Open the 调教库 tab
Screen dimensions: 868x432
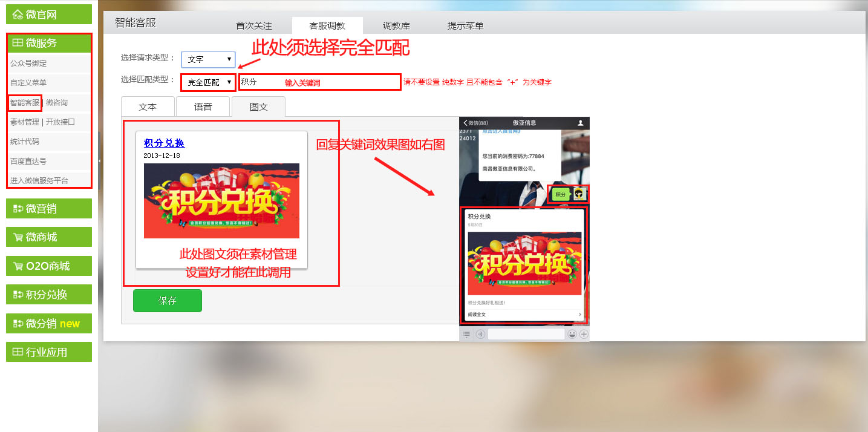tap(396, 26)
